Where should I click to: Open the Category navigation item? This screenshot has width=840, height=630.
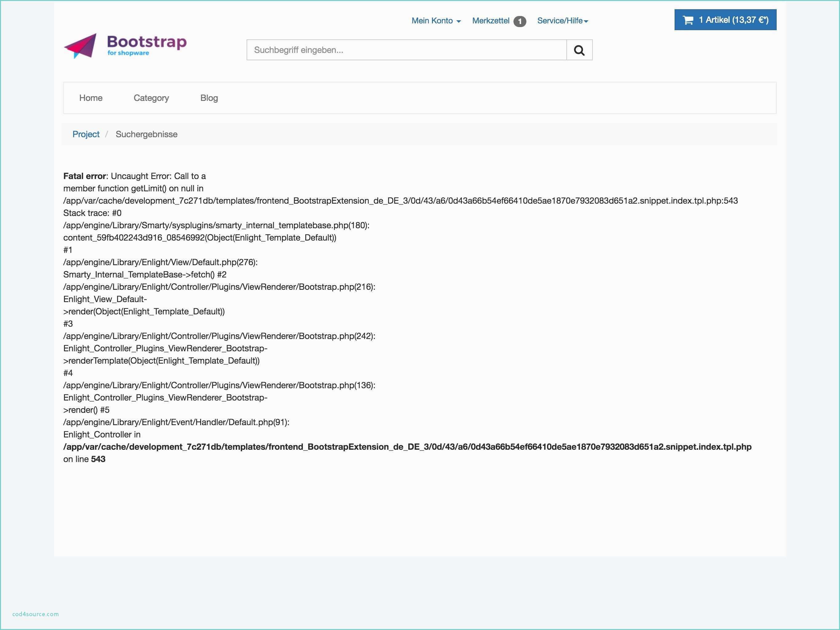(151, 98)
